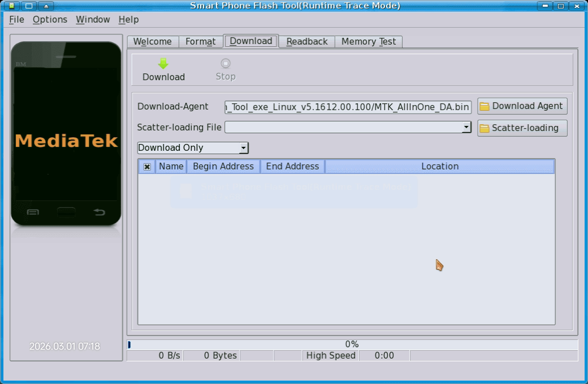Go to the Format tab
Screen dimensions: 588x384
pos(200,42)
